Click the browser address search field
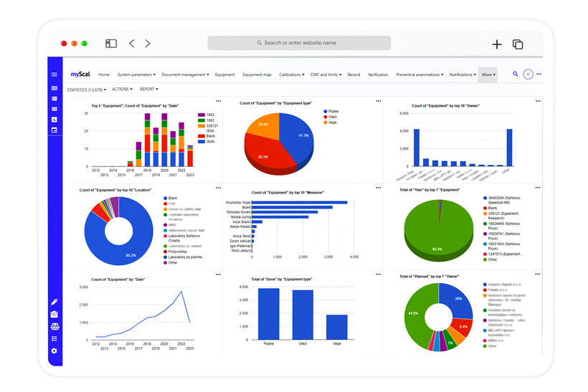Image resolution: width=588 pixels, height=392 pixels. pos(300,43)
